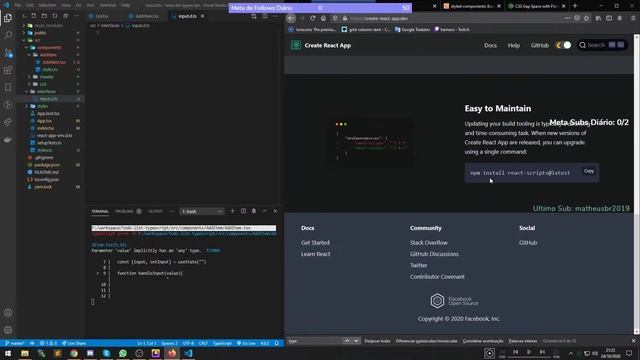
Task: Open Windows Start menu
Action: (8, 353)
